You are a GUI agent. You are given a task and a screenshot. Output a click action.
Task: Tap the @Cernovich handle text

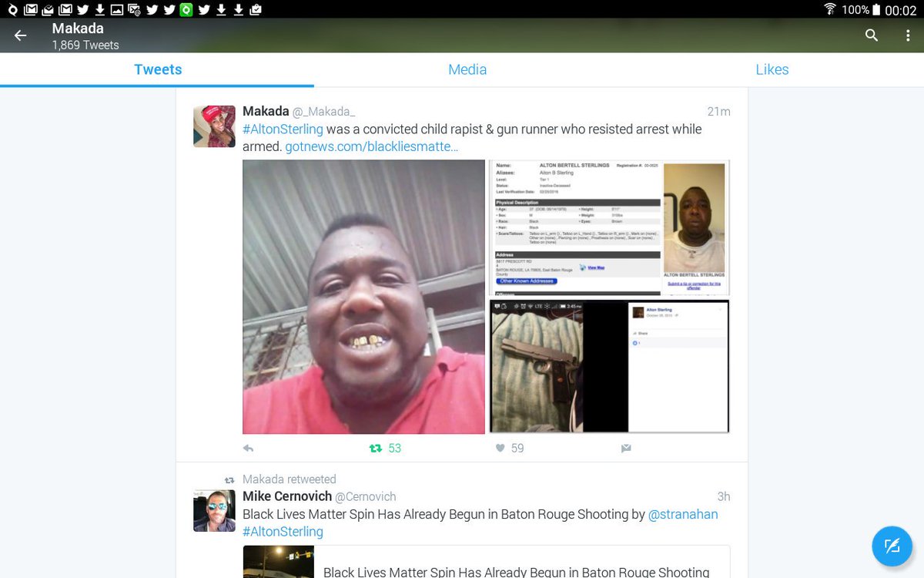(x=366, y=497)
